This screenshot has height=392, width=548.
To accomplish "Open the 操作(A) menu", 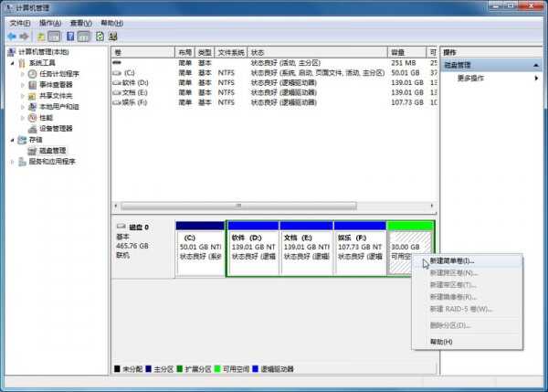I will (x=50, y=22).
